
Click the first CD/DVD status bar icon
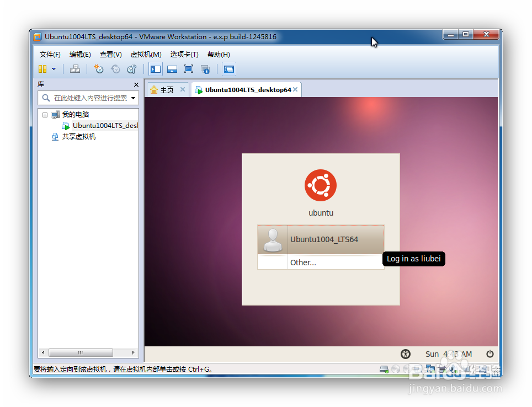pyautogui.click(x=395, y=369)
